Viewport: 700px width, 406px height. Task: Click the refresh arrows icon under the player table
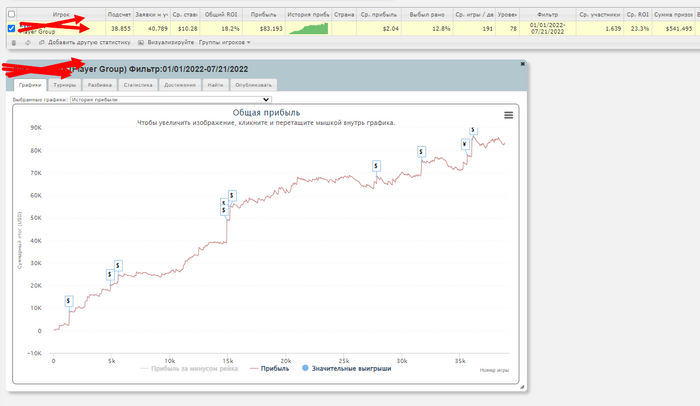28,42
